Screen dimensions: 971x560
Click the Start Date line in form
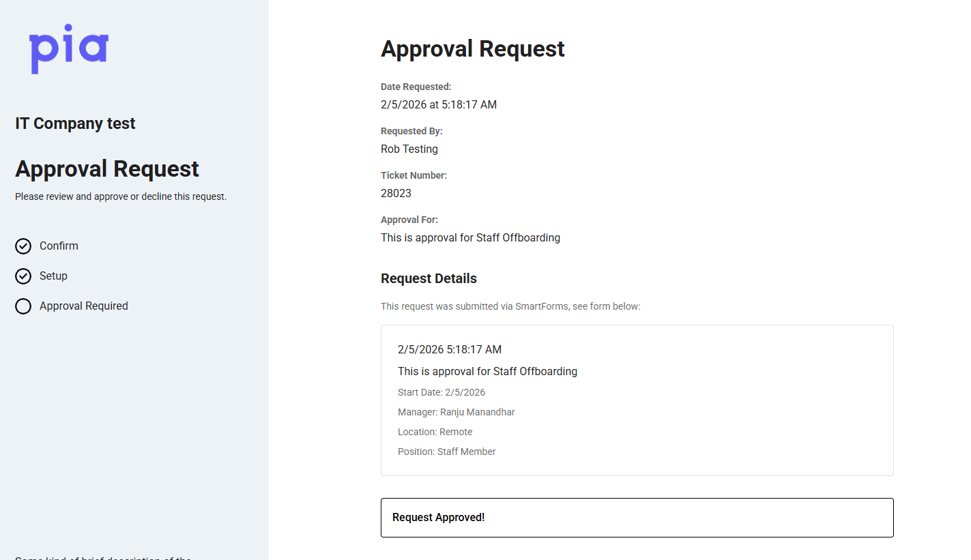(441, 393)
